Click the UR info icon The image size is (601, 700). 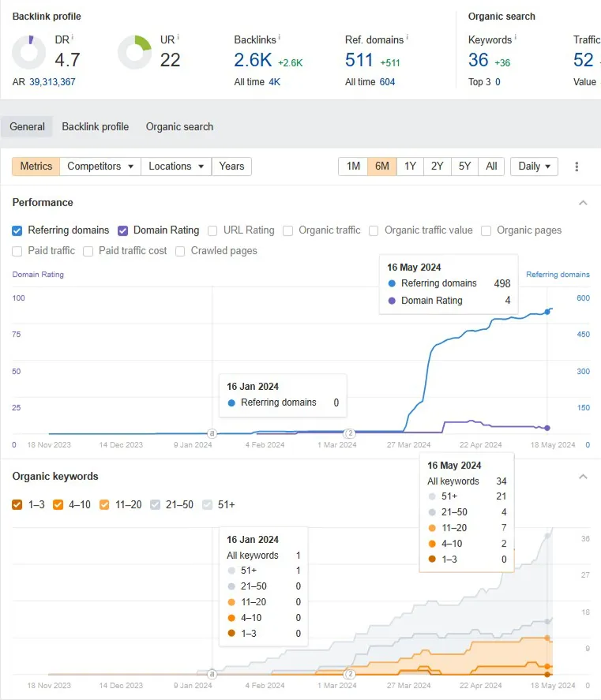click(x=178, y=38)
